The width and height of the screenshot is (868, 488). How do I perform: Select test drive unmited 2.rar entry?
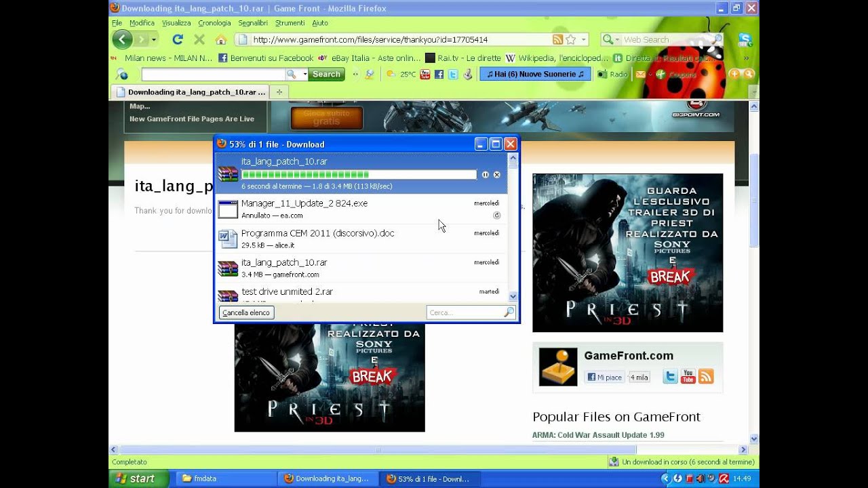(361, 293)
